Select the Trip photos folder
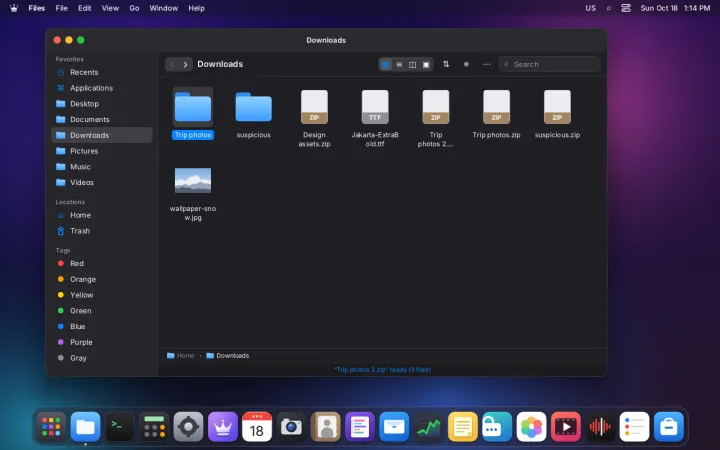720x450 pixels. pyautogui.click(x=193, y=113)
